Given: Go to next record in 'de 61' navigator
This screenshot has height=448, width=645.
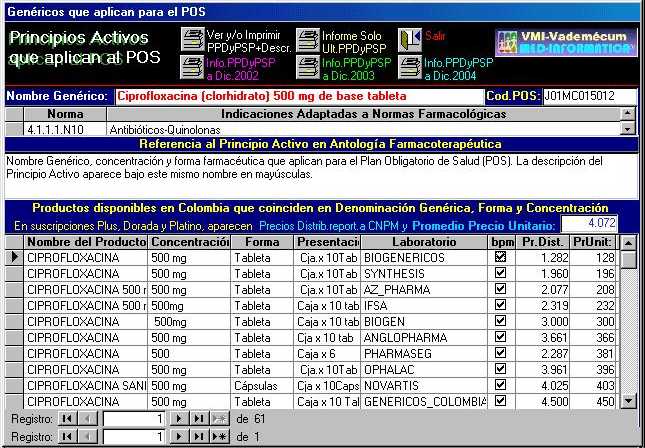Looking at the screenshot, I should click(x=179, y=419).
